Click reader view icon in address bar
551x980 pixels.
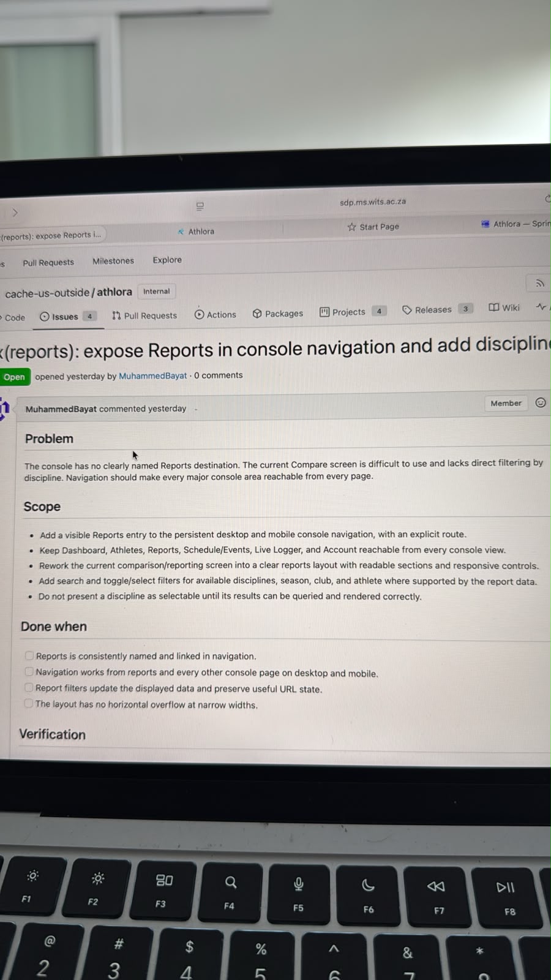click(200, 206)
